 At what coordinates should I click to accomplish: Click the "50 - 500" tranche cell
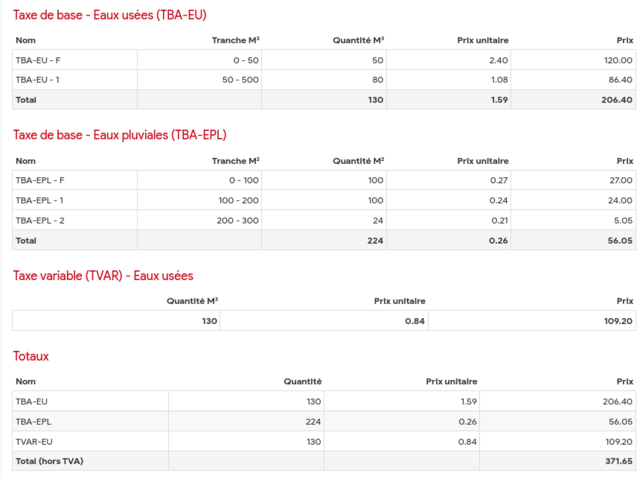(241, 80)
